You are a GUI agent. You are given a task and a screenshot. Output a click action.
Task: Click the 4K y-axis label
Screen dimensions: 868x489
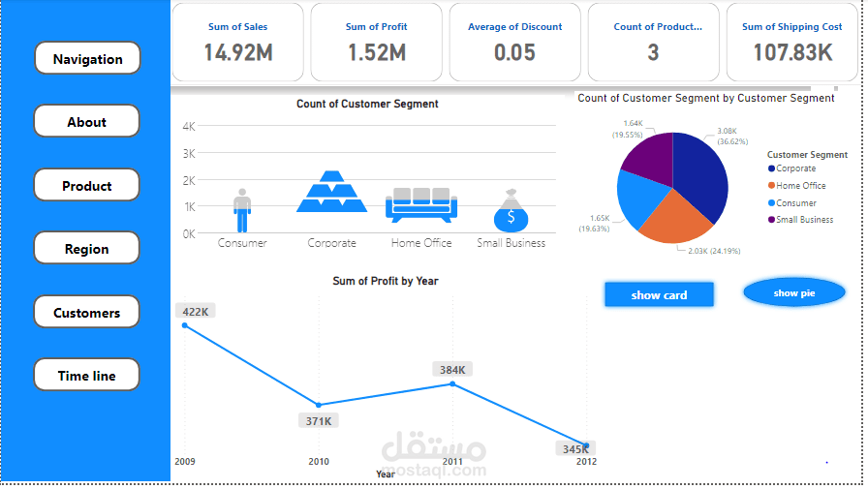click(189, 126)
